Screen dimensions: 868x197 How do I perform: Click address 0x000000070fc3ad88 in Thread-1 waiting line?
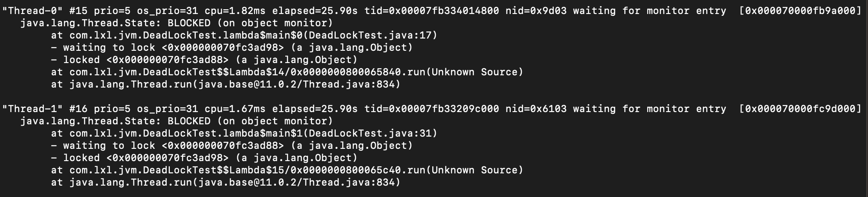pyautogui.click(x=223, y=145)
